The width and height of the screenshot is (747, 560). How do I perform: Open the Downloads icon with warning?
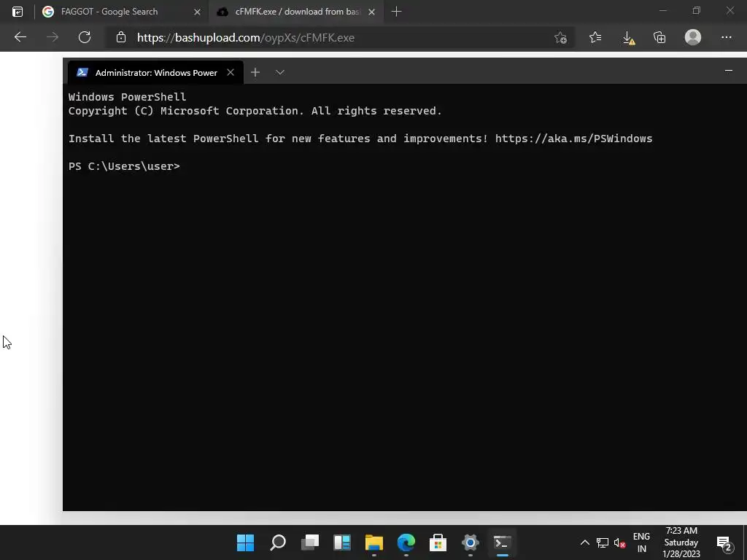(x=628, y=38)
